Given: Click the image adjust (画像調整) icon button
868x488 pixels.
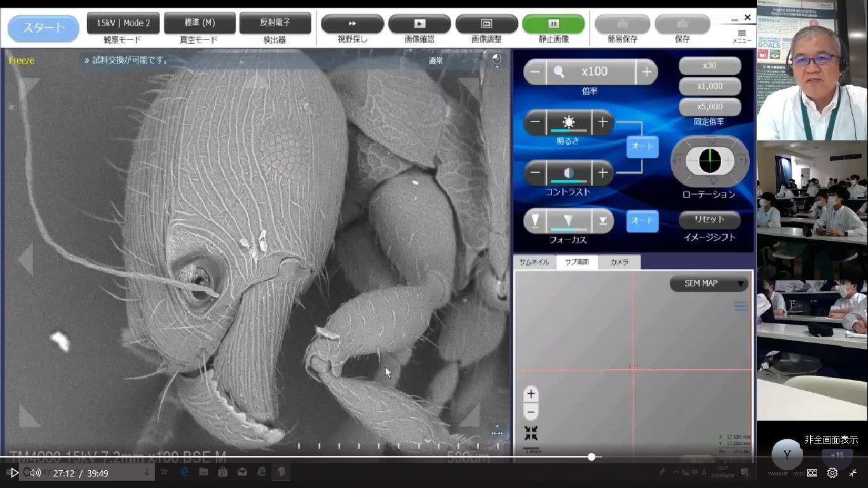Looking at the screenshot, I should point(487,24).
